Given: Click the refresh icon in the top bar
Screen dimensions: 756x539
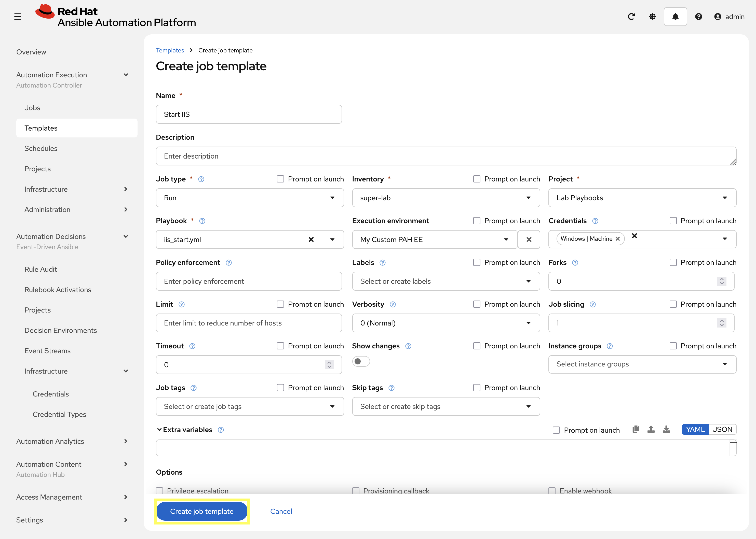Looking at the screenshot, I should tap(631, 16).
